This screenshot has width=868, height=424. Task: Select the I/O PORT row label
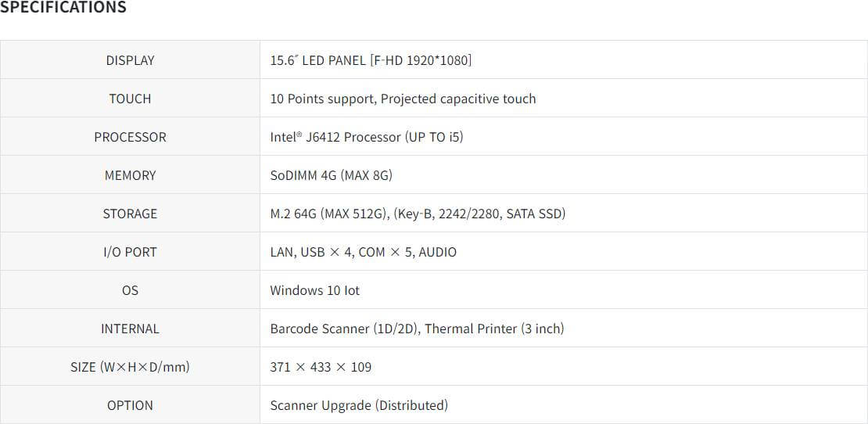coord(130,252)
